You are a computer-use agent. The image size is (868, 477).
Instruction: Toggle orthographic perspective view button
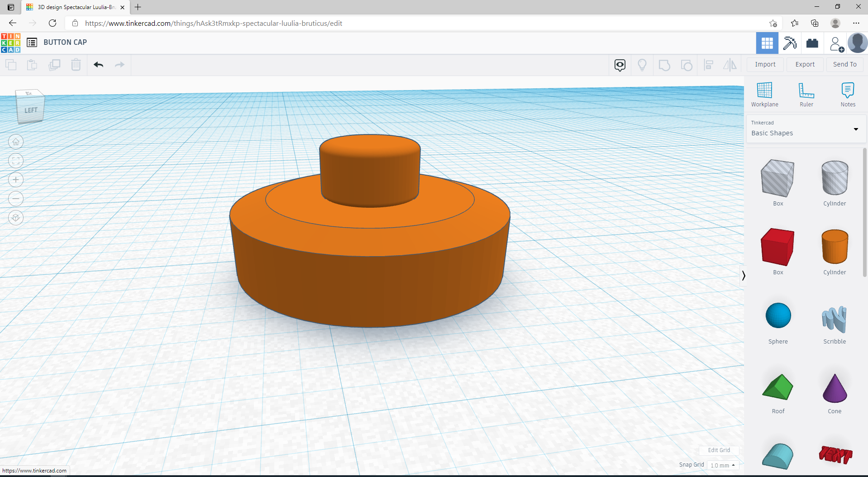click(16, 218)
